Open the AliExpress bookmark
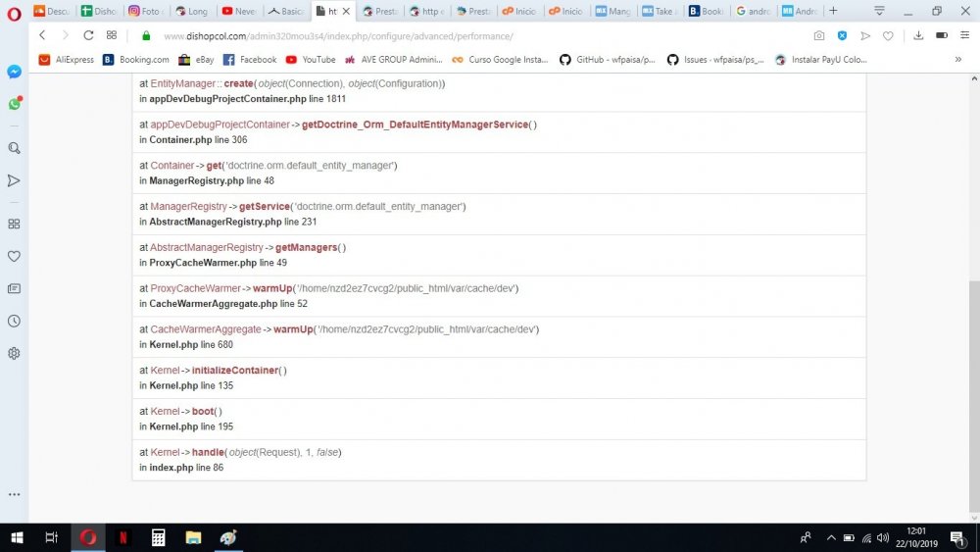 coord(67,60)
